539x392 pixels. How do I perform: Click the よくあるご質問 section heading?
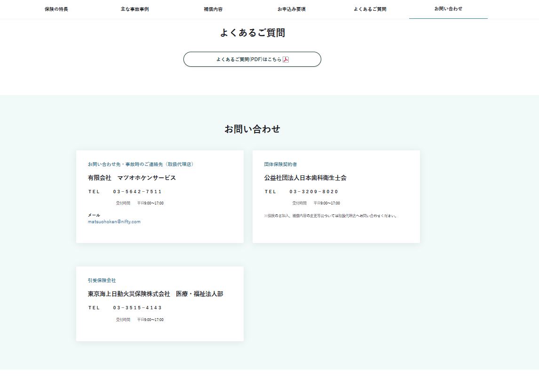pos(252,33)
